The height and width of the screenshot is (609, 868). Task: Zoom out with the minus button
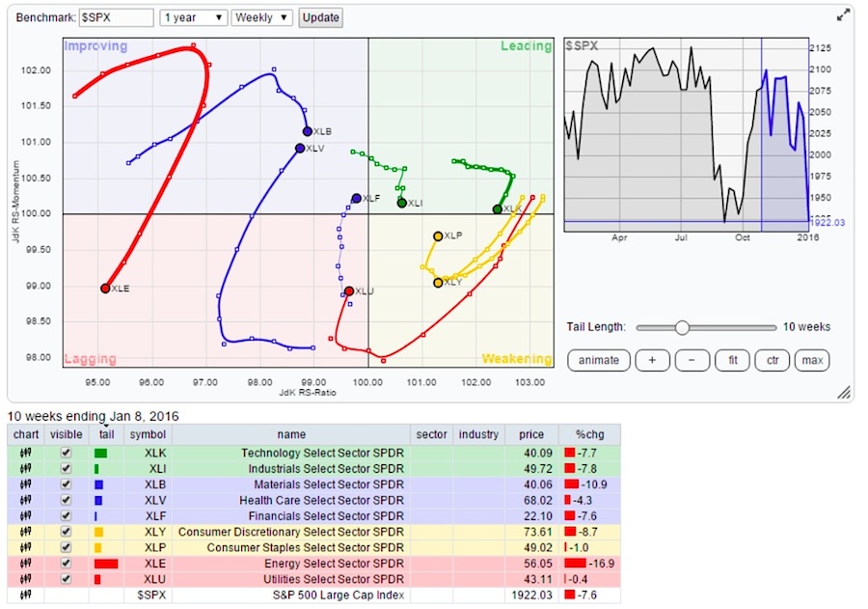pos(692,360)
